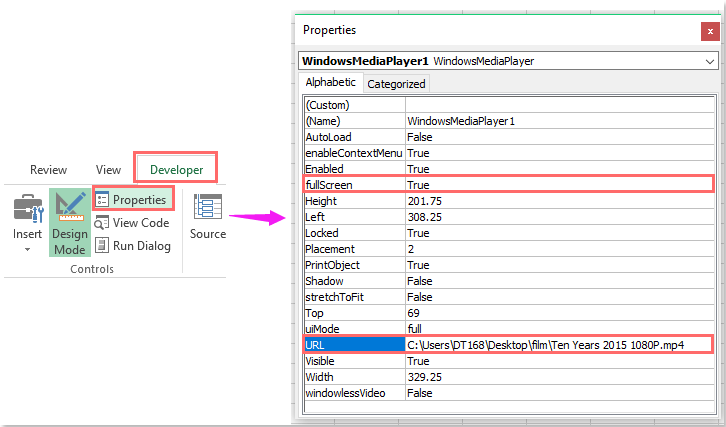Click the View Code icon
Viewport: 726px width, 427px height.
pos(102,223)
